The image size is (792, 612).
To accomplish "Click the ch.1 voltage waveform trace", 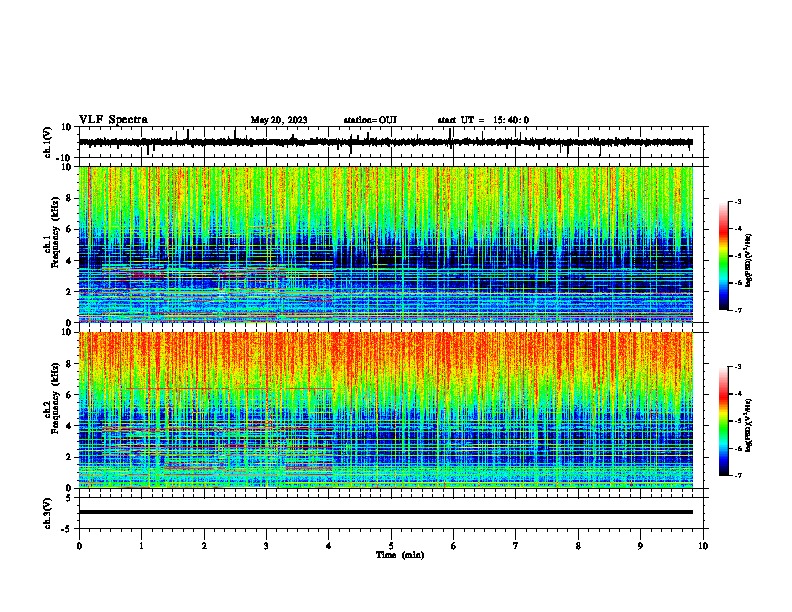I will [x=386, y=142].
